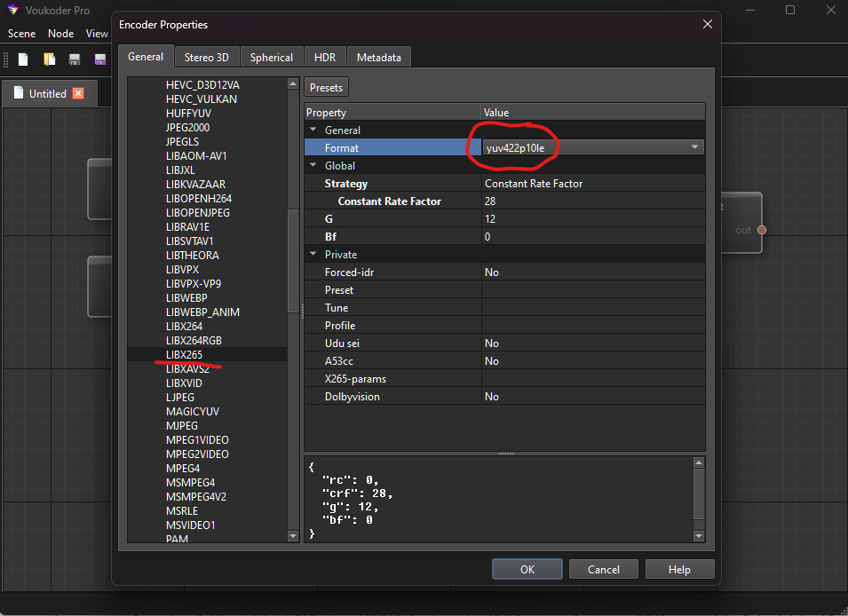
Task: Toggle the Dolbyvision value
Action: click(592, 397)
